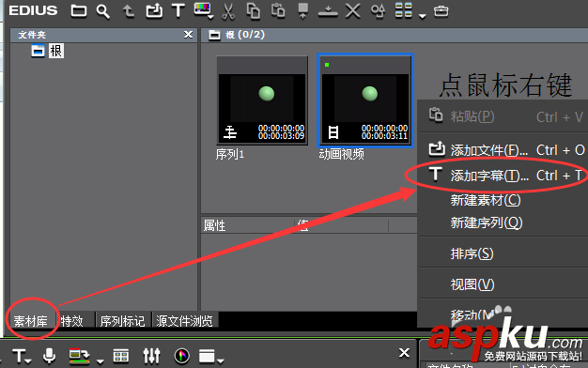Select the 根 root folder
The height and width of the screenshot is (368, 588).
point(55,51)
